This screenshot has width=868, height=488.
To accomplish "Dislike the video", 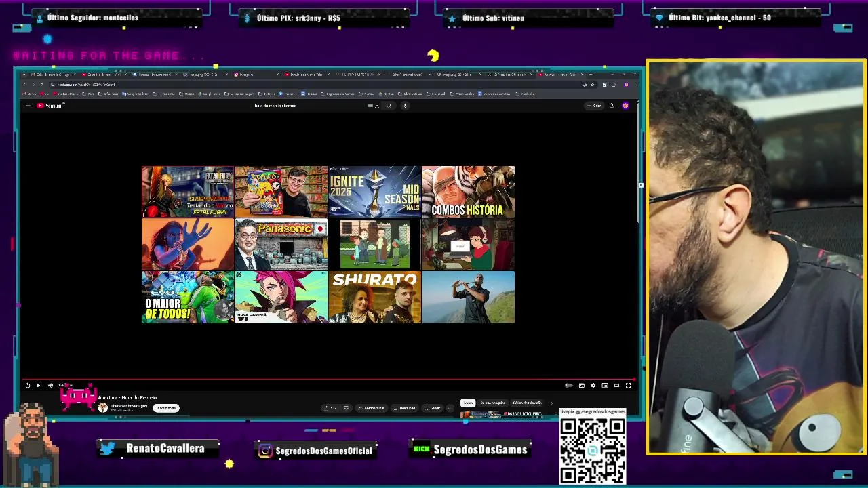I will coord(346,408).
